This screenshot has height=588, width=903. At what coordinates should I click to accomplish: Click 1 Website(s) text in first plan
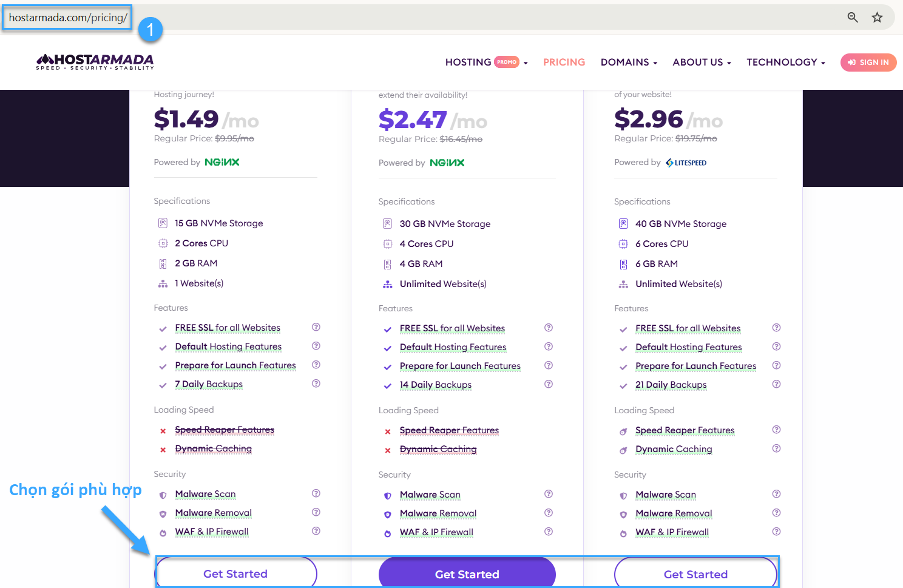[x=199, y=283]
